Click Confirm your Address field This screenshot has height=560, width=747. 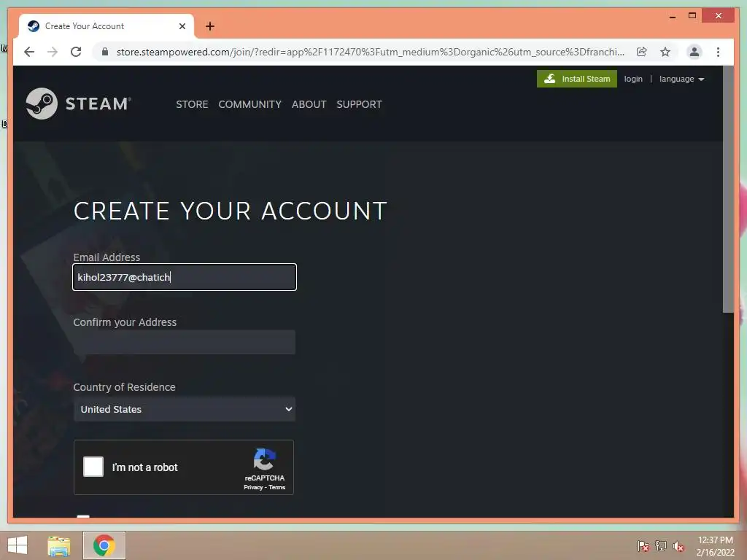tap(185, 342)
